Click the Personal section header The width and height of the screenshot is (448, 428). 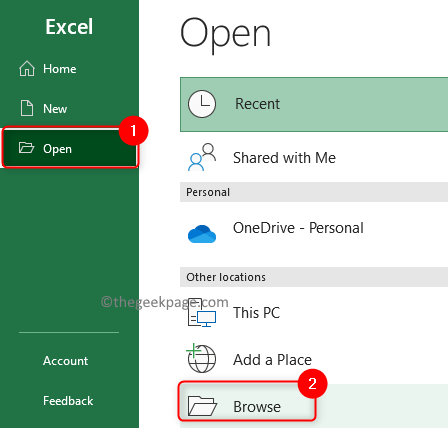(314, 192)
